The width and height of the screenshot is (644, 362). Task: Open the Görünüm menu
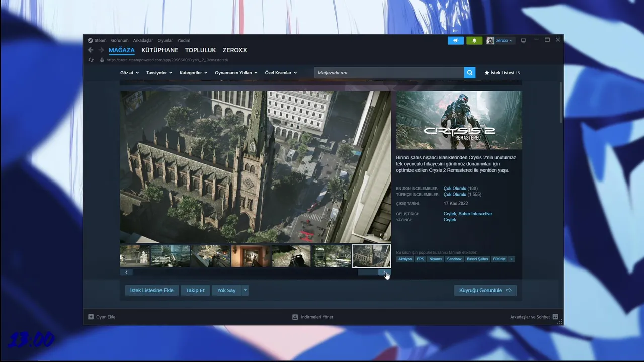tap(120, 41)
